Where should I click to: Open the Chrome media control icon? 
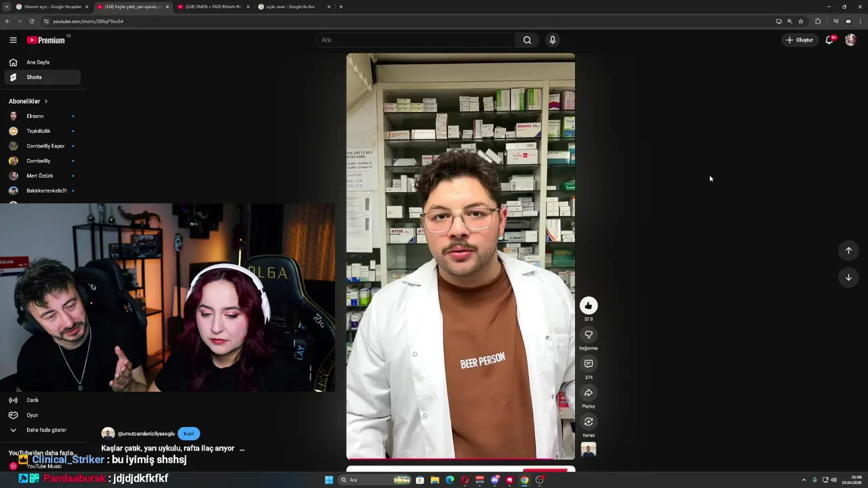click(835, 21)
